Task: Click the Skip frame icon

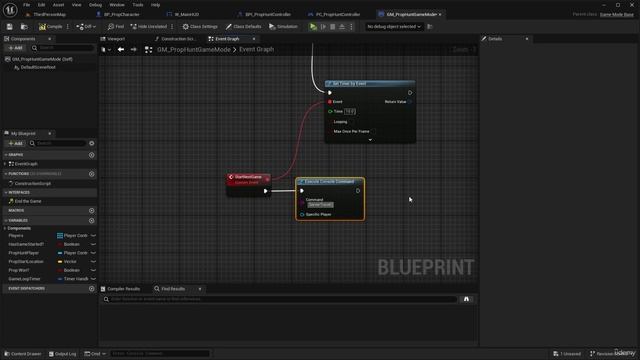Action: (x=323, y=27)
